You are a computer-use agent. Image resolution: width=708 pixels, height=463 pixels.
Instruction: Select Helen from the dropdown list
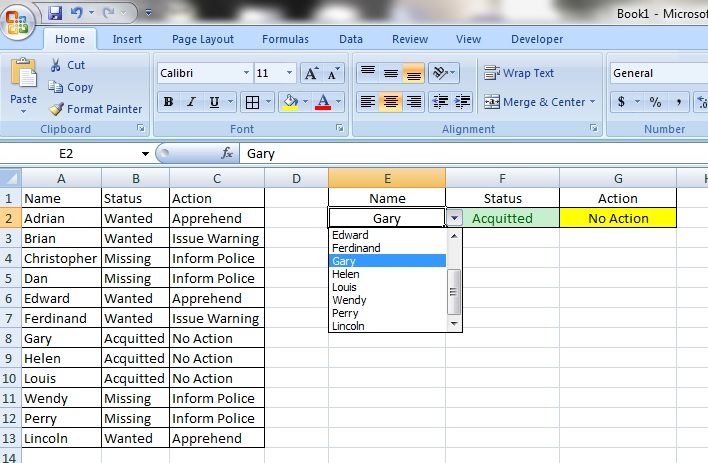click(x=346, y=274)
